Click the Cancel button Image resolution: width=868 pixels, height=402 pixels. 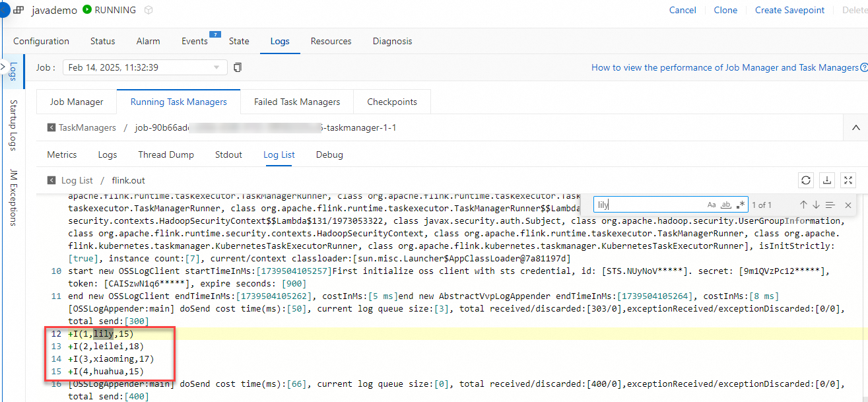tap(683, 10)
